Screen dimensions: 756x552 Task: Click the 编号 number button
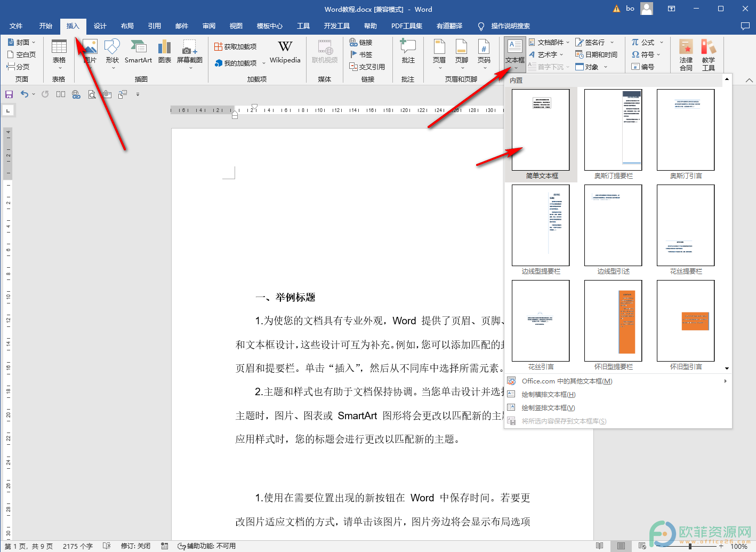(x=642, y=67)
